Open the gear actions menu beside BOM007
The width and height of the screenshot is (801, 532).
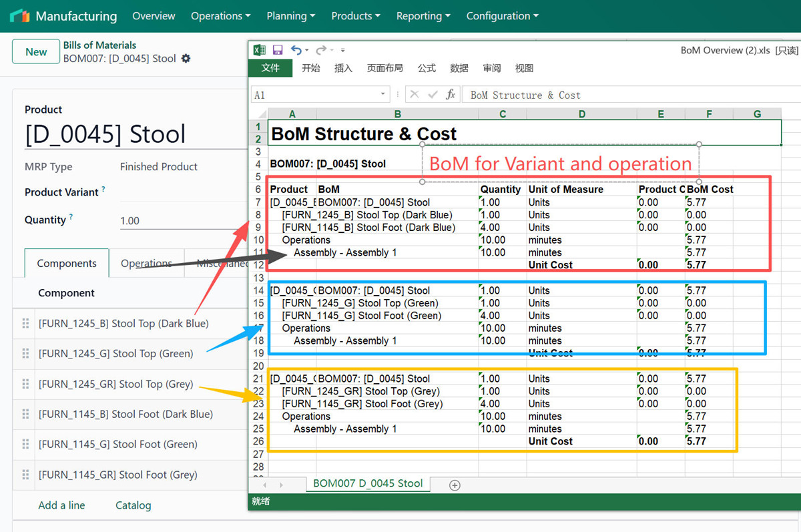186,59
